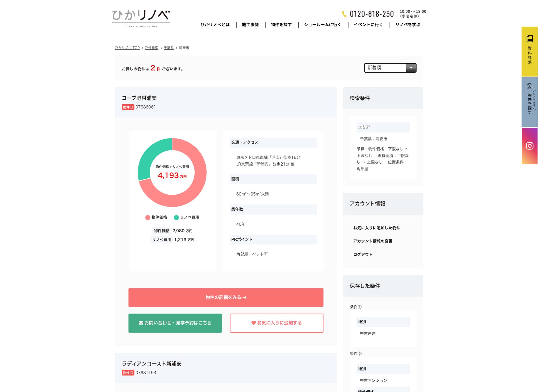
Task: Click the yellow phone icon in header
Action: [x=344, y=14]
